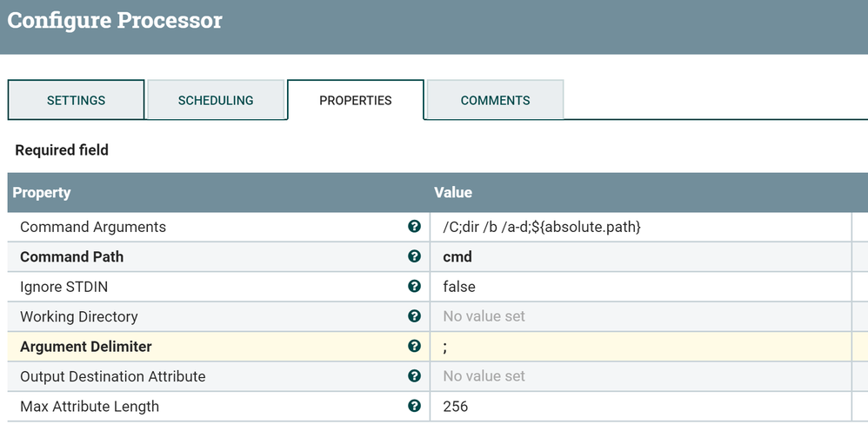
Task: Show help tooltip for Ignore STDIN
Action: point(414,286)
